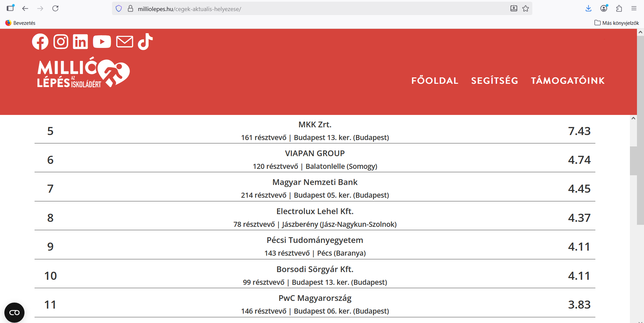Viewport: 644px width, 323px height.
Task: Click the email envelope icon
Action: pos(124,42)
